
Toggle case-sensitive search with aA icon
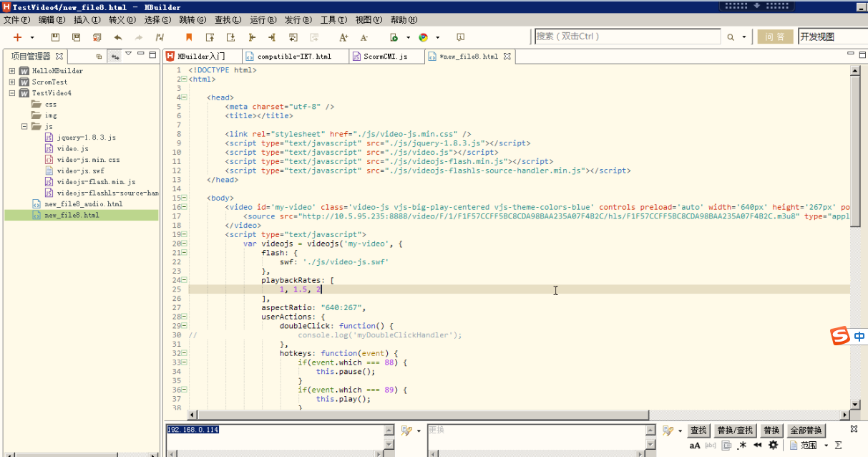pos(695,445)
